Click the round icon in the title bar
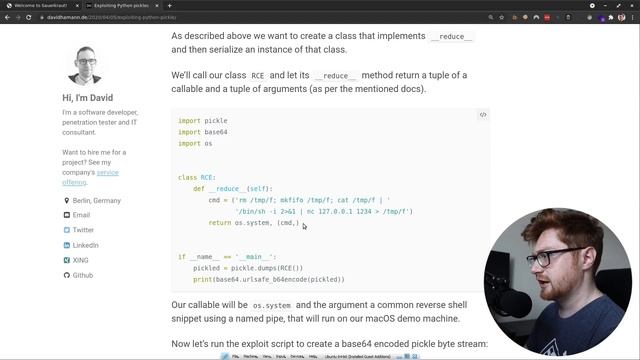This screenshot has height=360, width=640. point(592,6)
